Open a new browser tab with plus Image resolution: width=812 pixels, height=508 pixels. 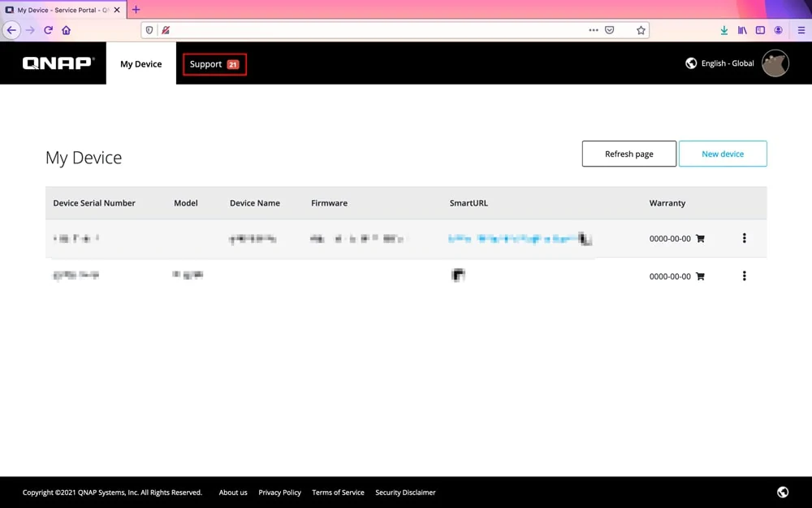coord(136,9)
